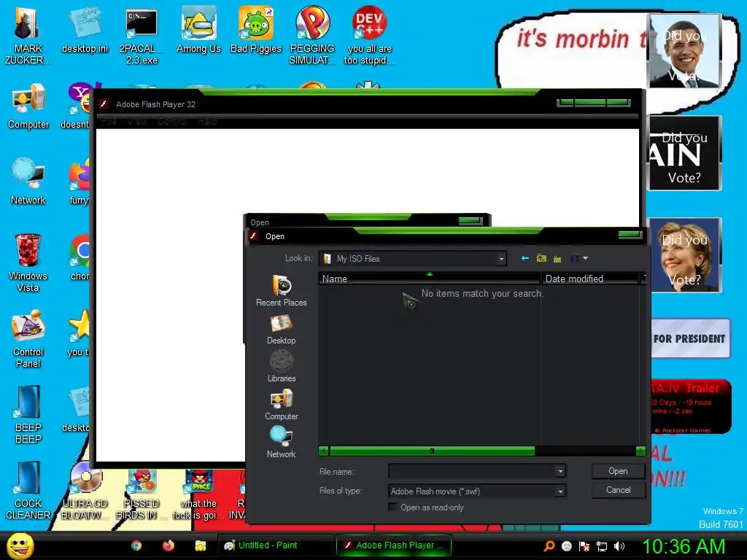The image size is (747, 560).
Task: Click the McCain Did you Vote gadget
Action: tap(684, 153)
